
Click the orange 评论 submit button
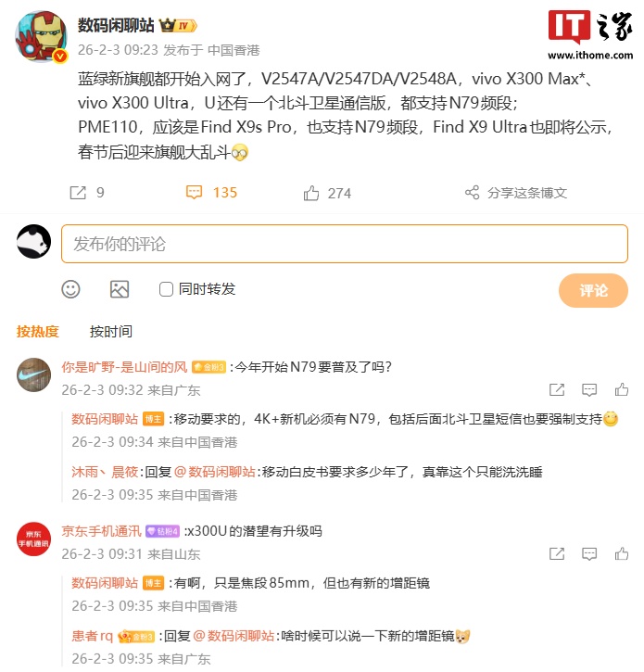pos(593,290)
